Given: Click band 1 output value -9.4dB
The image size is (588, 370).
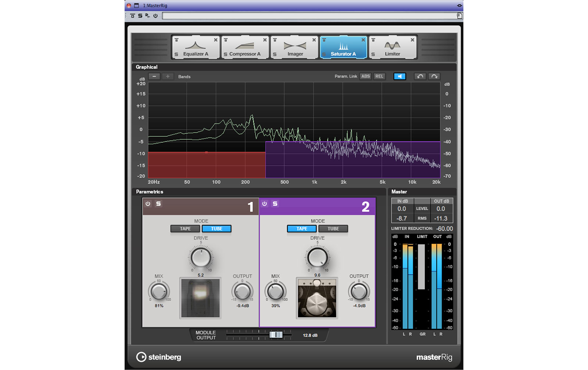Looking at the screenshot, I should click(243, 306).
